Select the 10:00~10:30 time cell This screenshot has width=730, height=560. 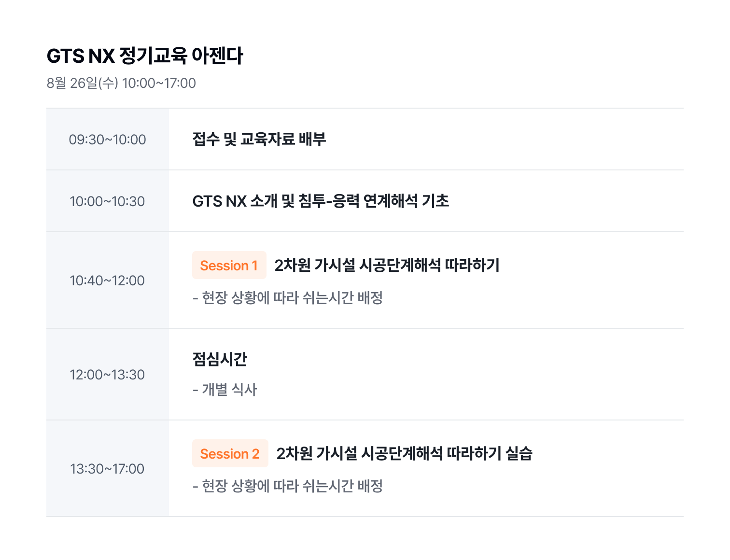pyautogui.click(x=107, y=201)
